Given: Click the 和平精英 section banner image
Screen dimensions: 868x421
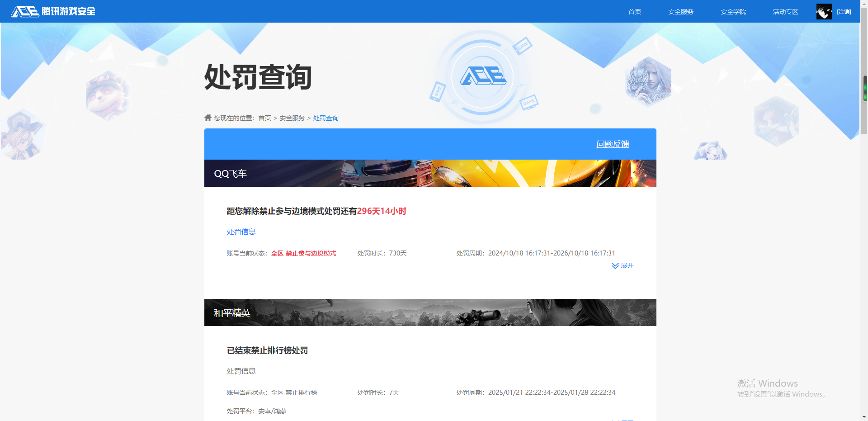Looking at the screenshot, I should [429, 312].
